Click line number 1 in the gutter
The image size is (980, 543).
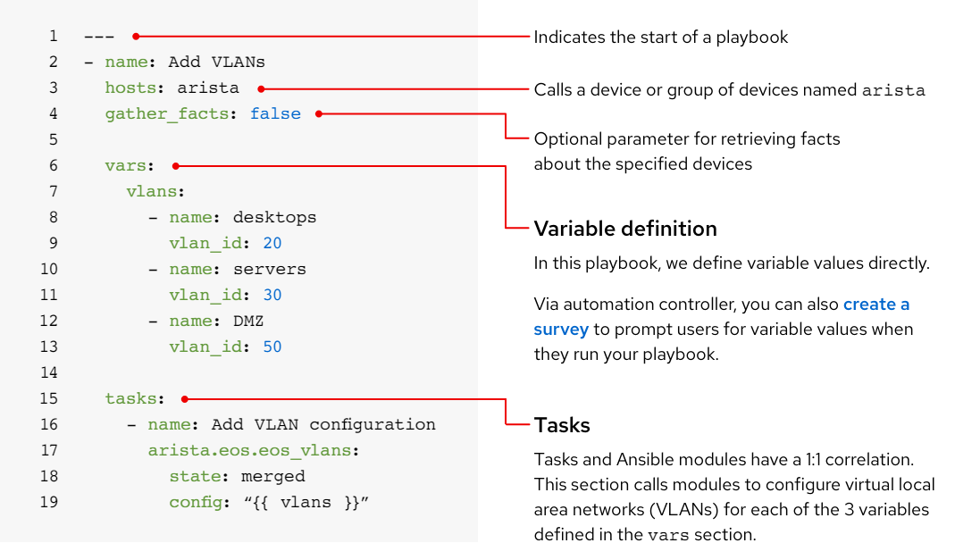[x=53, y=37]
